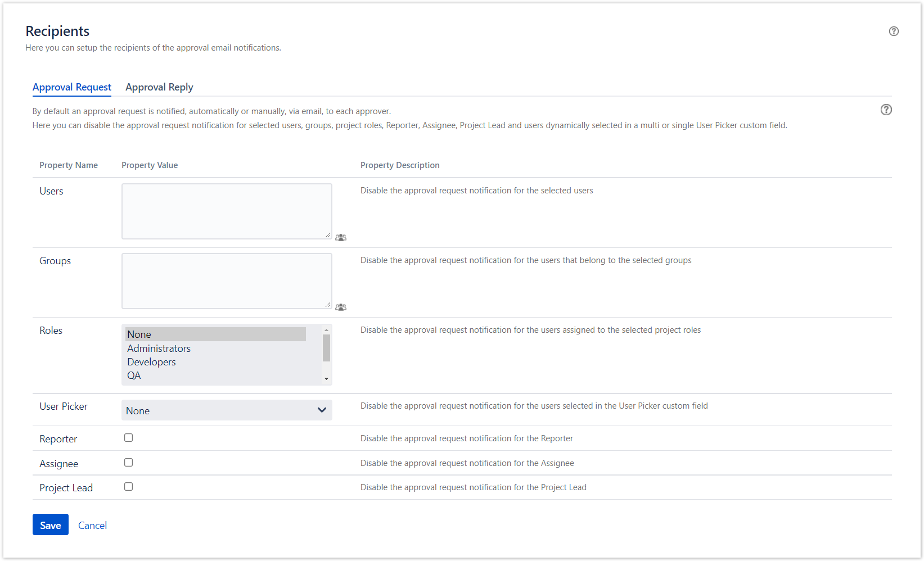
Task: Select Administrators in the Roles list
Action: click(x=159, y=349)
